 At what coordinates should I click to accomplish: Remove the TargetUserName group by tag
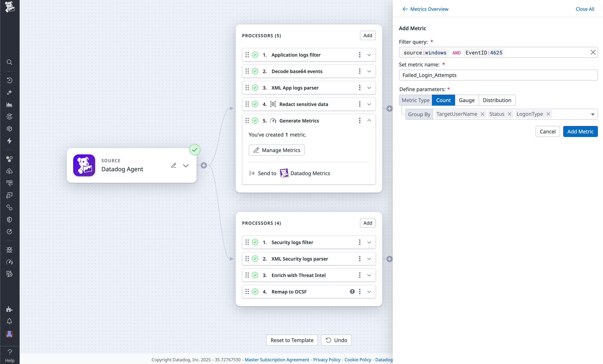click(482, 114)
